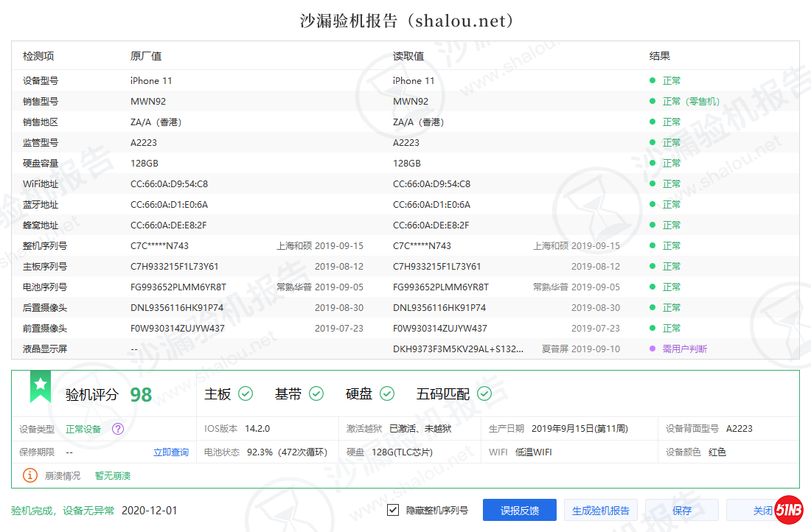811x532 pixels.
Task: Open the 立即查询 warranty link
Action: (171, 452)
